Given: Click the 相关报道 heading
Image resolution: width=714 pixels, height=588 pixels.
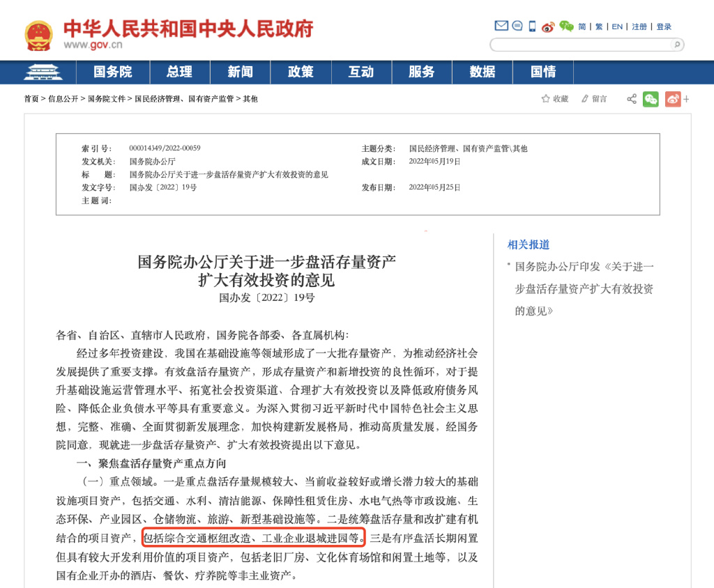Looking at the screenshot, I should [529, 245].
